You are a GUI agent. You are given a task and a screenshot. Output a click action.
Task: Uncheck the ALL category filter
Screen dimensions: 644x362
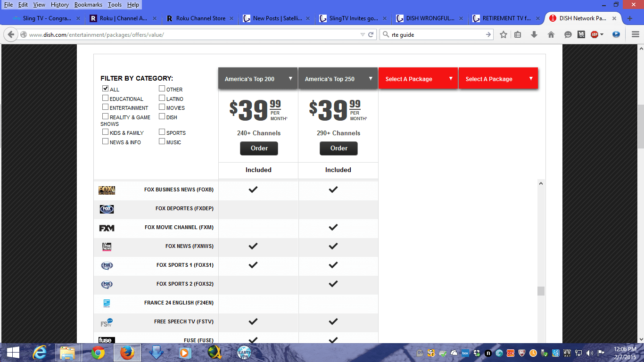106,89
